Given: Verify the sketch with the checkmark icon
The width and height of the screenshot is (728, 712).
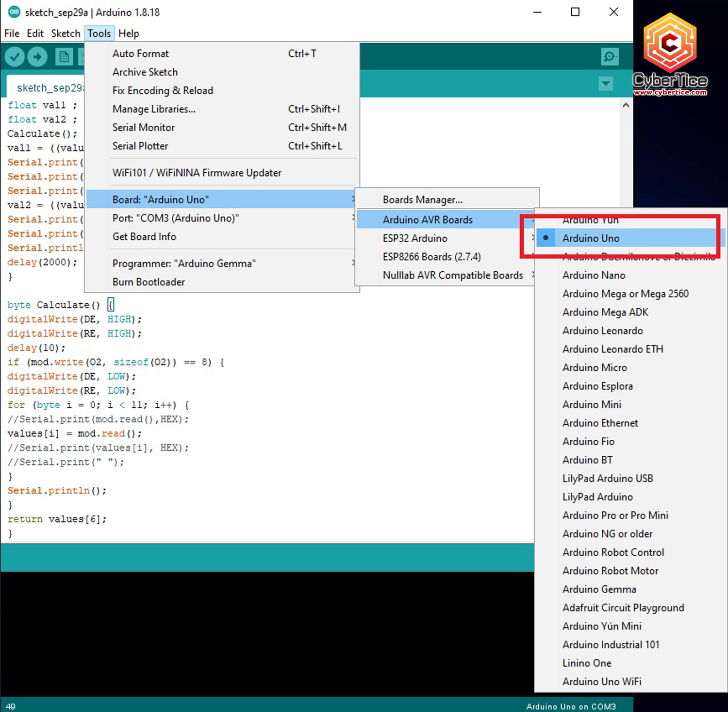Looking at the screenshot, I should (14, 56).
